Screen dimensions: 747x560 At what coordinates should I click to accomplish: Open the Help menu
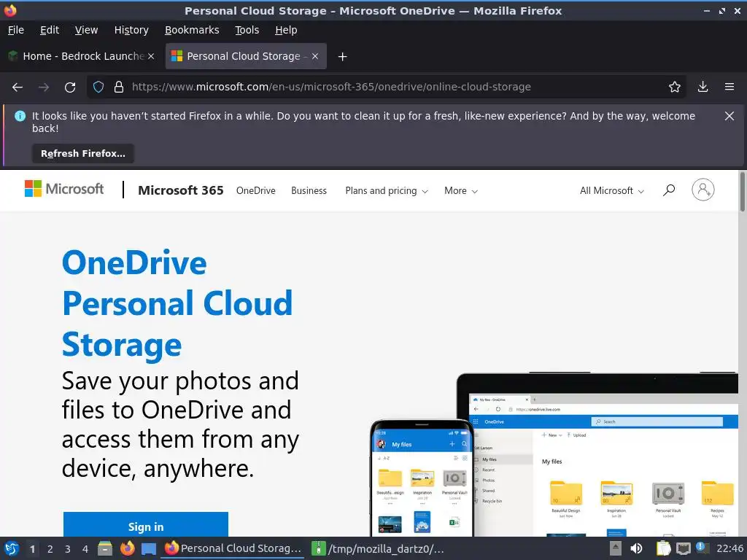click(x=286, y=30)
